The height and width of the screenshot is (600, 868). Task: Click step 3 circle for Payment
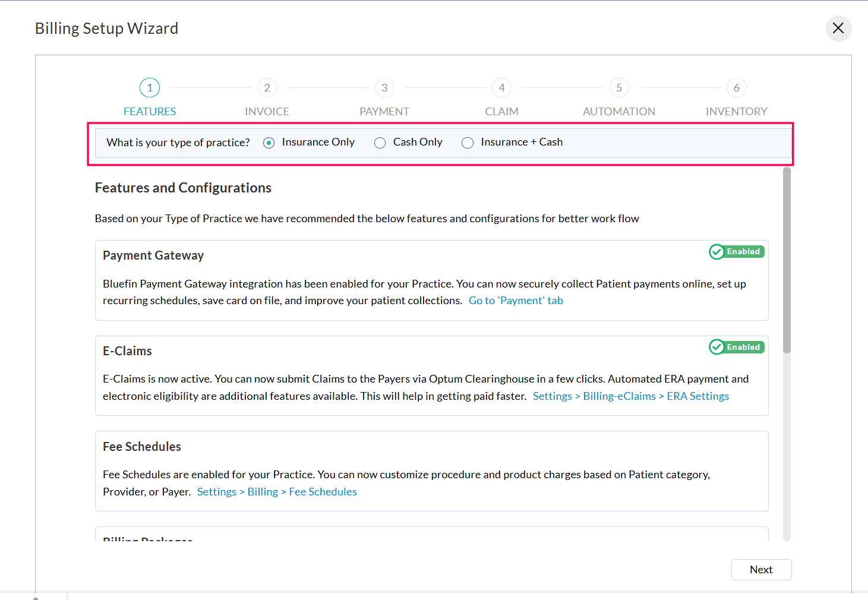click(x=384, y=88)
